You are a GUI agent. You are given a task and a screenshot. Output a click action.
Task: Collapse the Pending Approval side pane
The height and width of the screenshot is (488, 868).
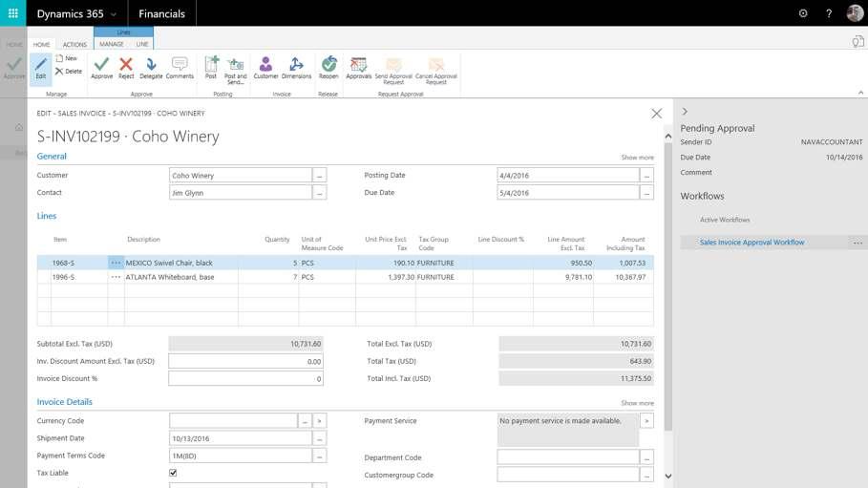point(685,112)
